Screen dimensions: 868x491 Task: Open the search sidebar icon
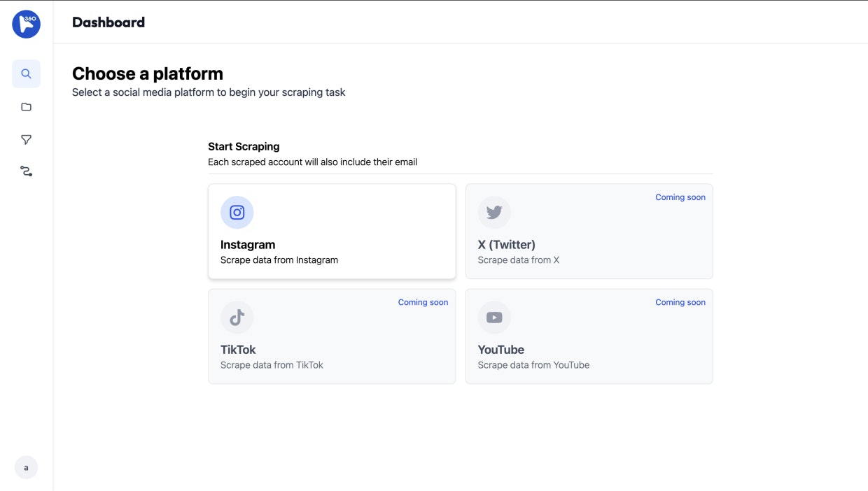click(x=27, y=73)
